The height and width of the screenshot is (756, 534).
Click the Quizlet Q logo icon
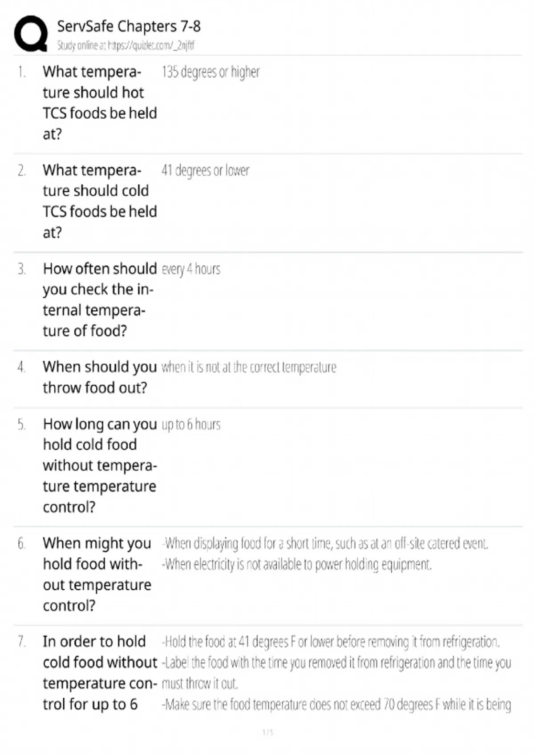coord(31,34)
